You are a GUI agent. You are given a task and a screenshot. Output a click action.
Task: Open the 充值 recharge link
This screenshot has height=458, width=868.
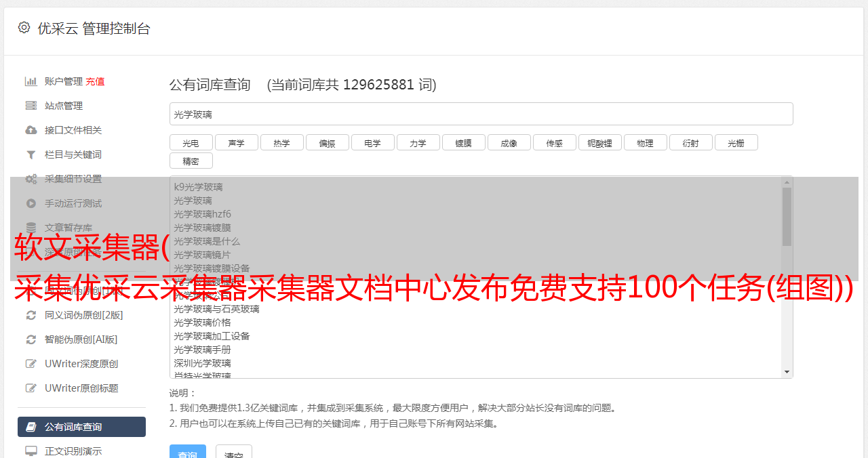[95, 81]
